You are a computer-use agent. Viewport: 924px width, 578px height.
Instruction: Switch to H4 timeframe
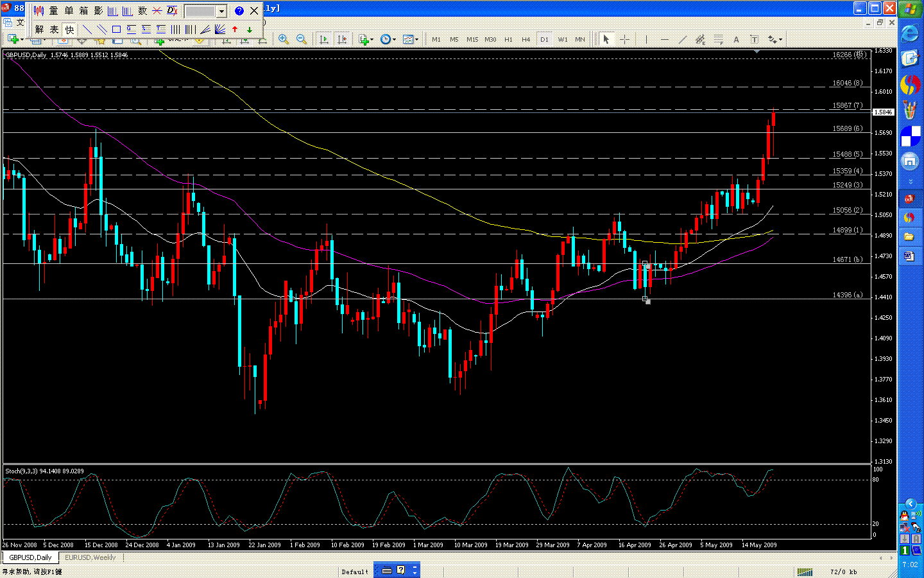point(526,40)
